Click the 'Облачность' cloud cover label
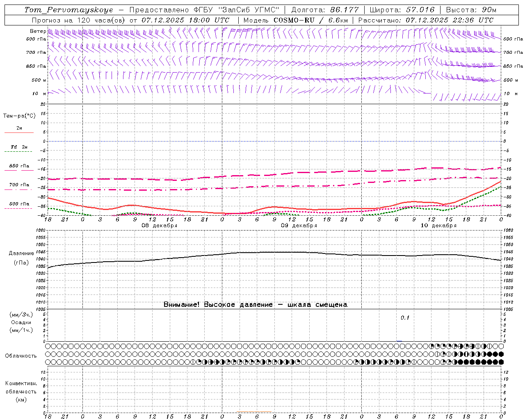 coord(21,356)
